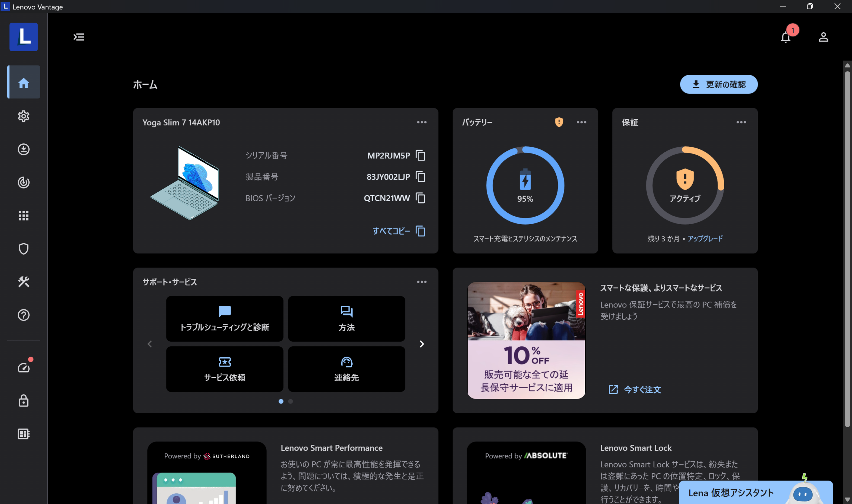Open the help question mark sidebar icon
The width and height of the screenshot is (852, 504).
pyautogui.click(x=23, y=315)
